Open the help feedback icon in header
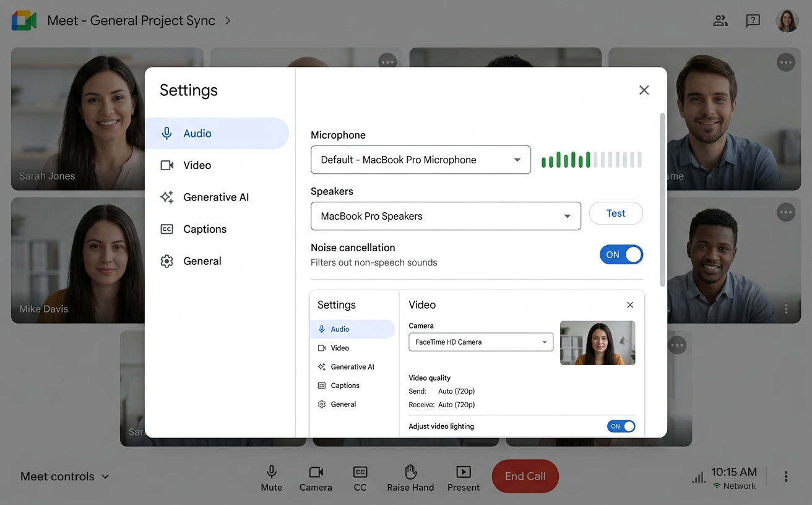This screenshot has height=505, width=812. [753, 20]
